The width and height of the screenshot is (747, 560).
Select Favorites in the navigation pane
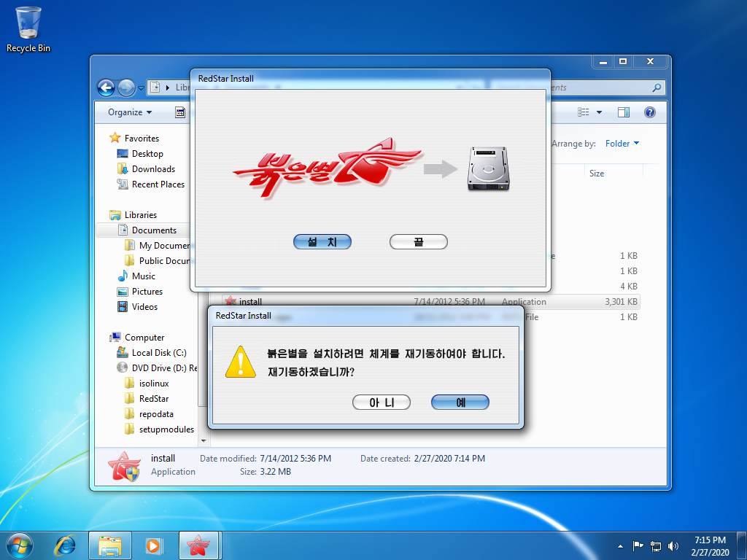pos(142,138)
